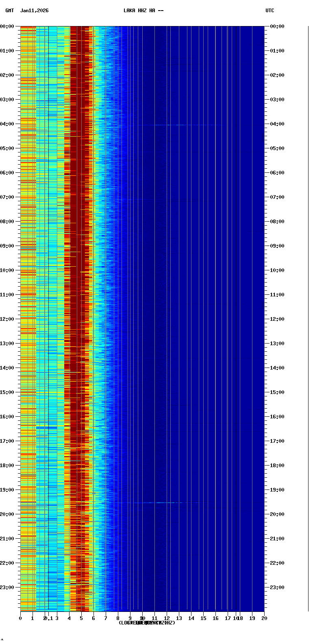Screen dimensions: 326x644
Task: Click the 20 Hz frequency axis label
Action: point(264,618)
